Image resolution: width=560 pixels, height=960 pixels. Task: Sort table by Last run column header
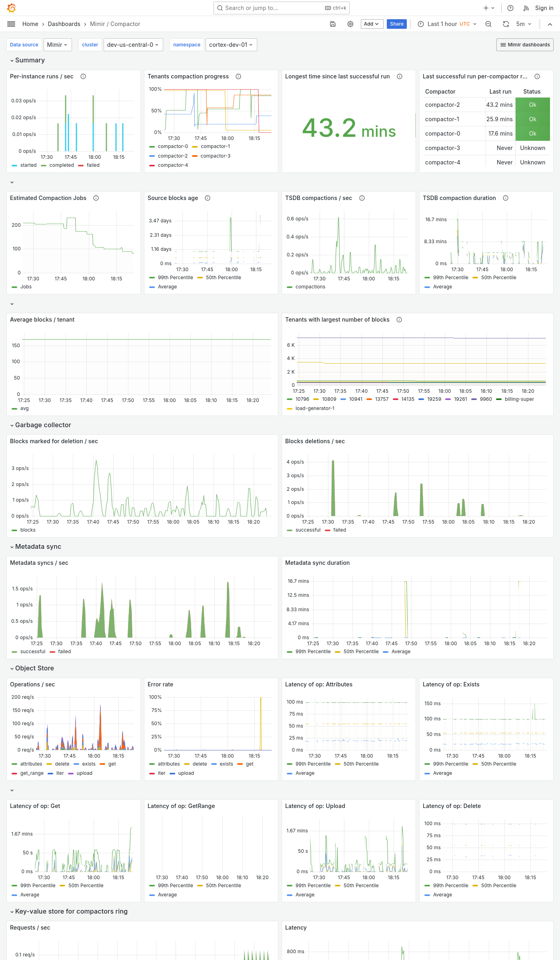coord(500,92)
